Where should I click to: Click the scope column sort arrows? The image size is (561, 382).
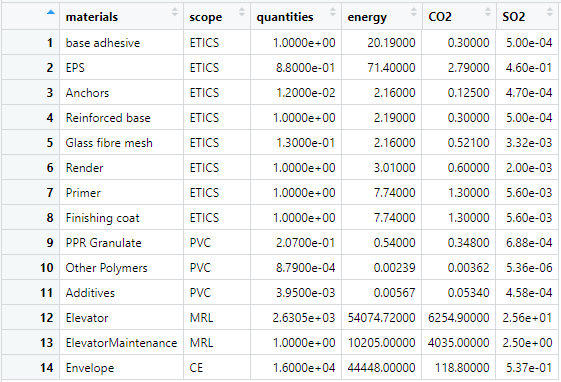[x=242, y=12]
